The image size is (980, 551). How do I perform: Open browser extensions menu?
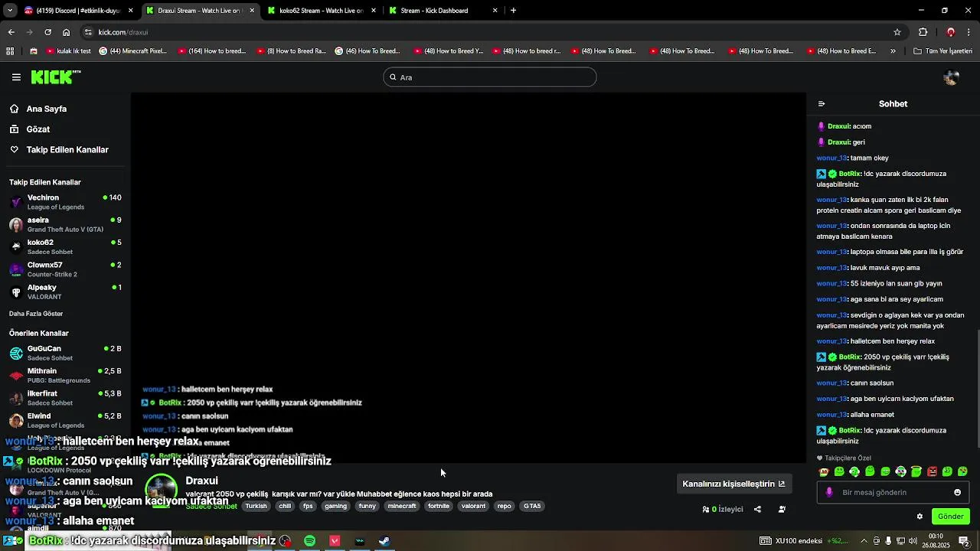pos(923,32)
